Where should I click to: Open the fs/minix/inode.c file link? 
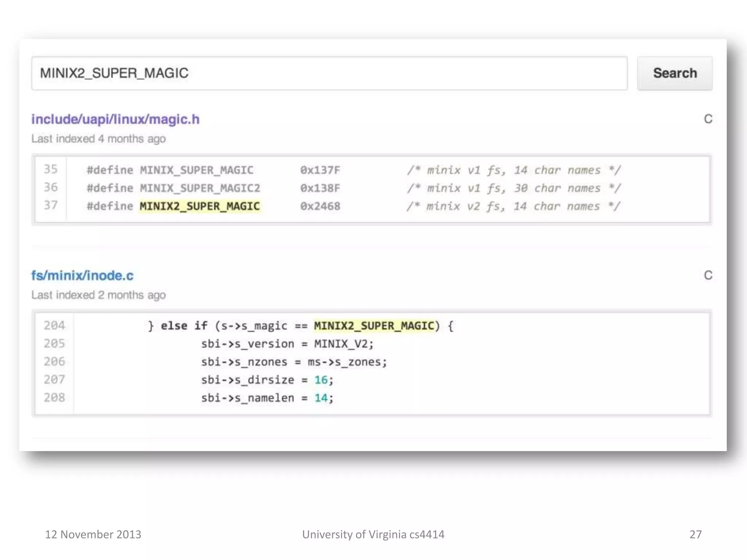pos(82,275)
